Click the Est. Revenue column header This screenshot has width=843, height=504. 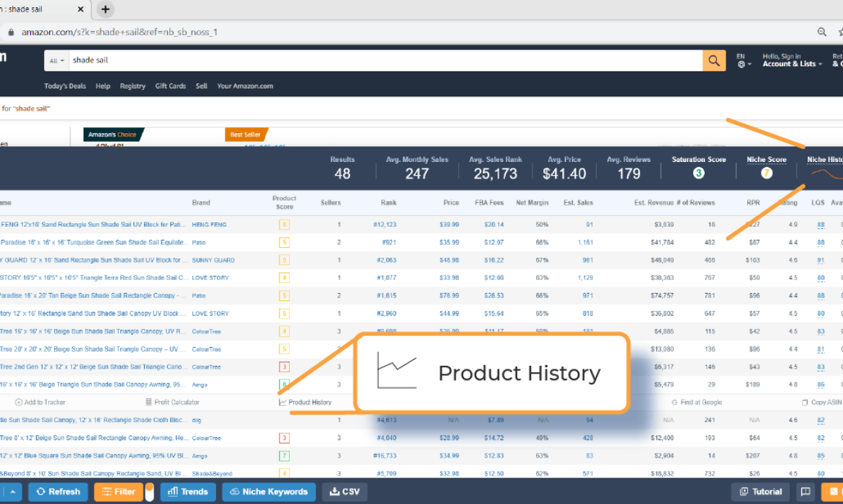click(654, 202)
